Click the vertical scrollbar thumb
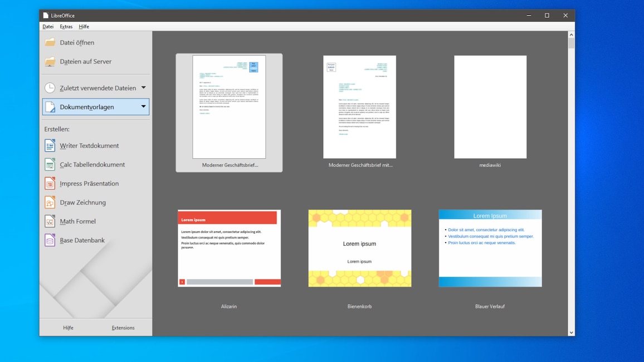This screenshot has width=644, height=362. (572, 43)
